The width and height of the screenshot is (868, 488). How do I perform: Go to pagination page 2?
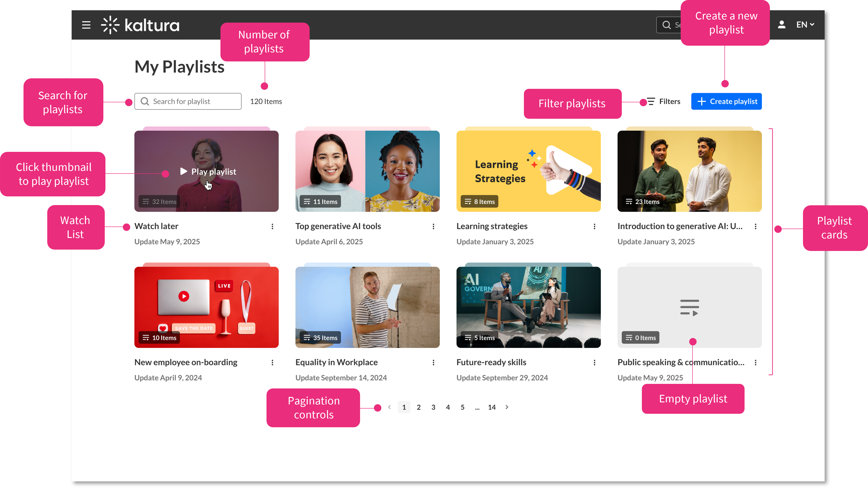point(418,407)
